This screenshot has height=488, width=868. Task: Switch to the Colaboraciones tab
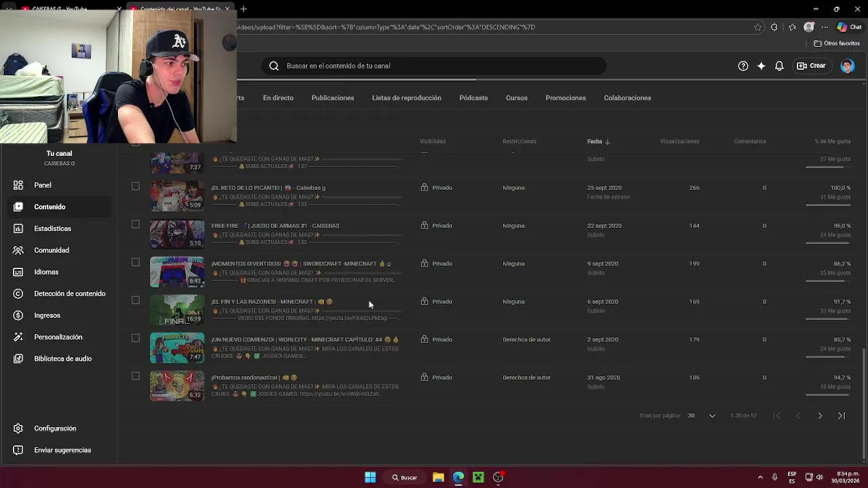pyautogui.click(x=627, y=98)
